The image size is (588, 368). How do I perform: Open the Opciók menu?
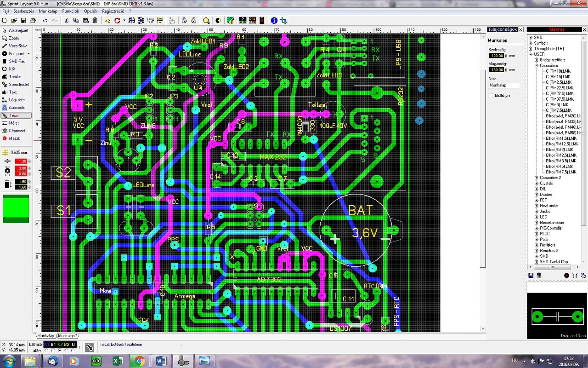(x=90, y=11)
